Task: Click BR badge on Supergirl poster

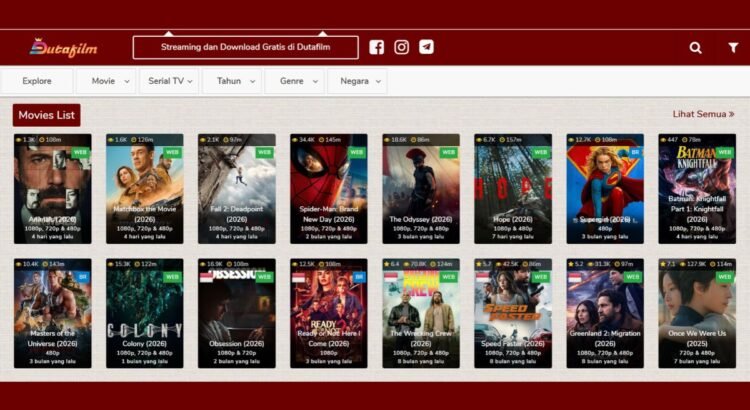Action: click(x=635, y=153)
